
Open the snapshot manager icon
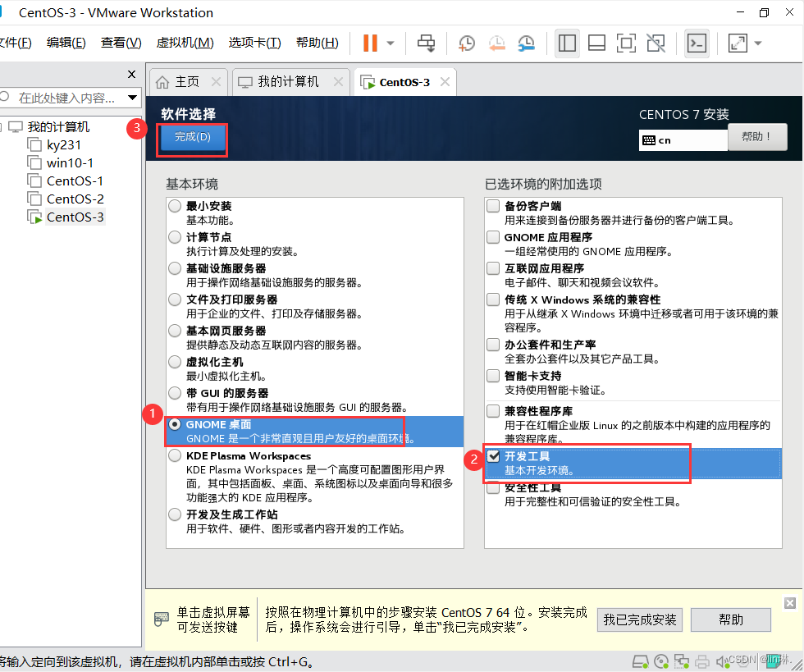(x=527, y=43)
